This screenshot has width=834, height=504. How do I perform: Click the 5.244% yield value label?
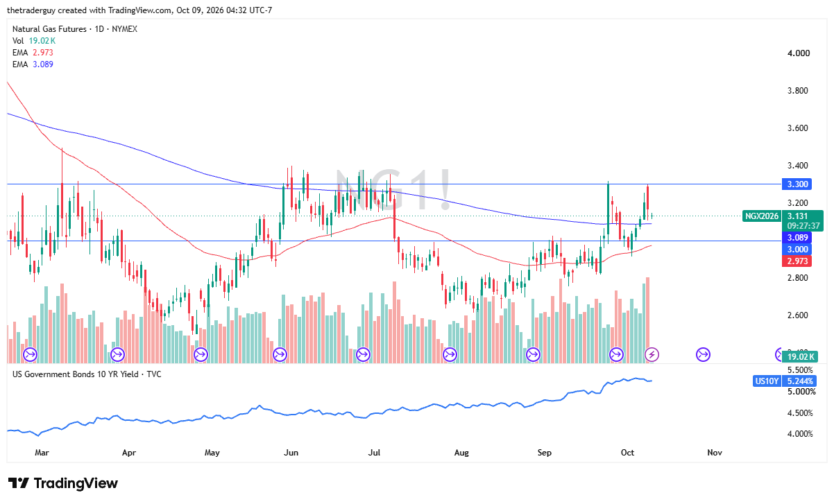click(x=799, y=381)
